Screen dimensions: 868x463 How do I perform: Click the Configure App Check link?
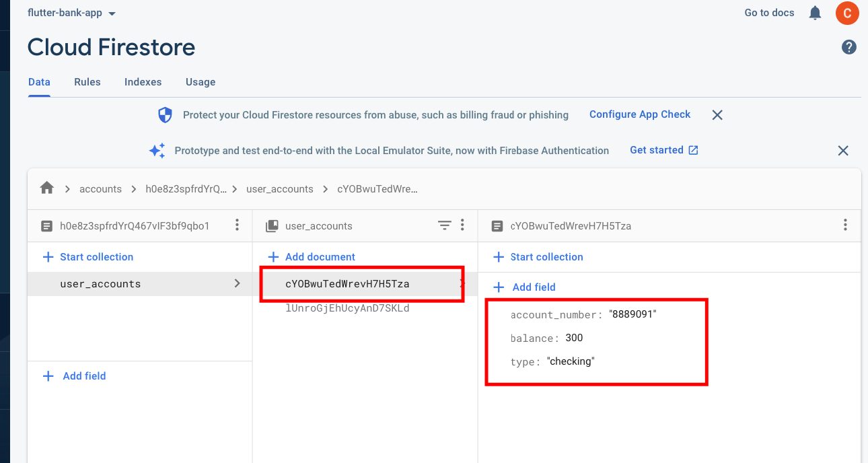[640, 114]
